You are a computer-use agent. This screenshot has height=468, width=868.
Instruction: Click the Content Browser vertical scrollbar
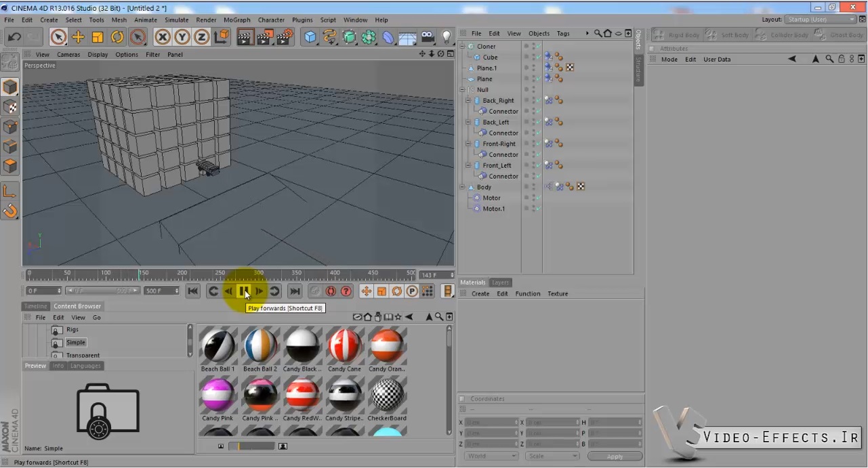pyautogui.click(x=449, y=379)
